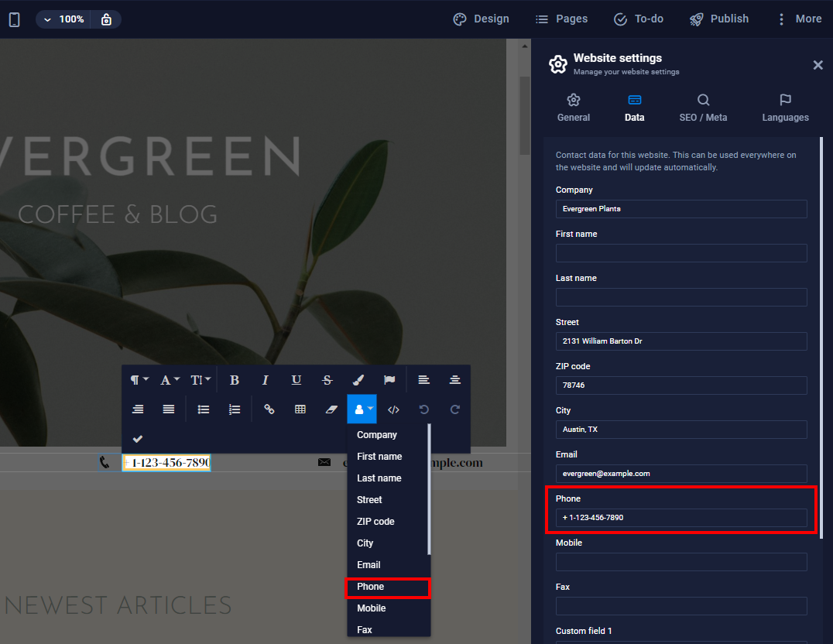Apply strikethrough to text
833x644 pixels.
[x=327, y=380]
